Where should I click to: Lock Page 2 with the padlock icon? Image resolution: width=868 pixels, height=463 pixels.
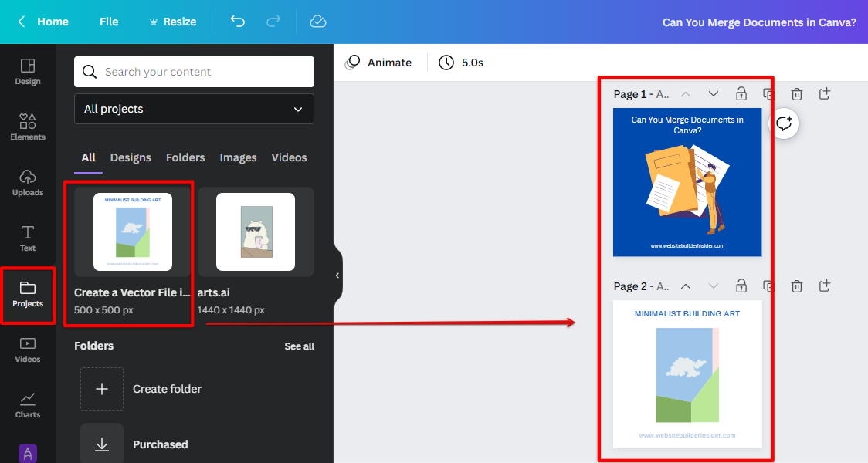click(x=741, y=286)
